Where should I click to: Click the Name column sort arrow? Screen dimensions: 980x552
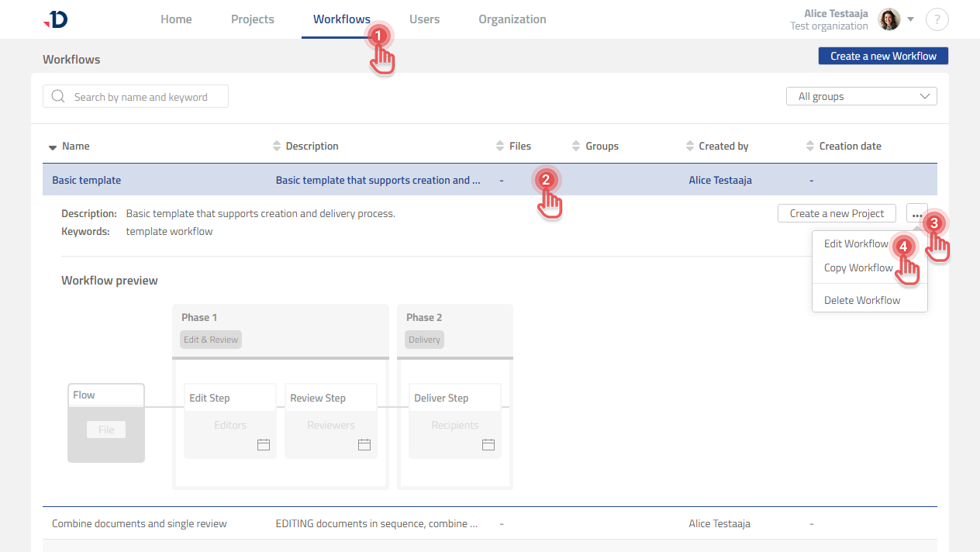[53, 146]
